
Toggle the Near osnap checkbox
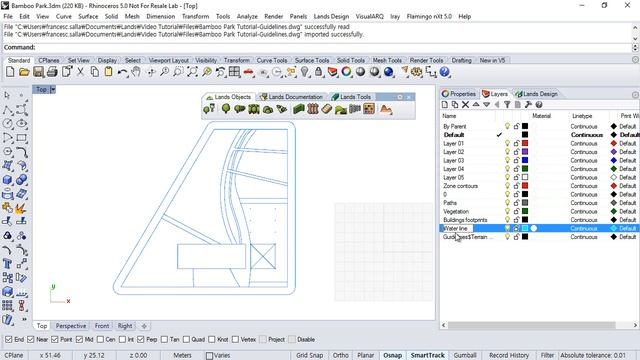tap(31, 339)
